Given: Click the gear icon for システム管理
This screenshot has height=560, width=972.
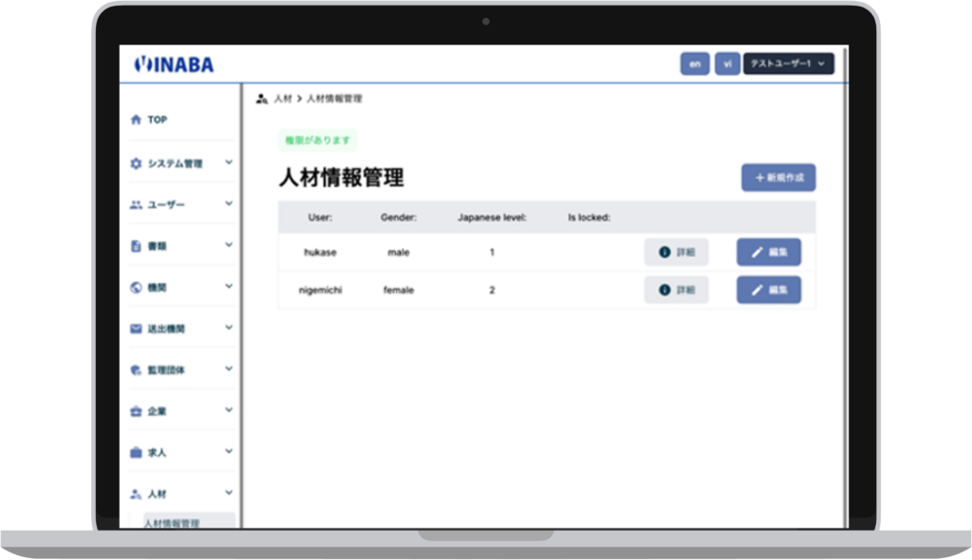Looking at the screenshot, I should (135, 163).
